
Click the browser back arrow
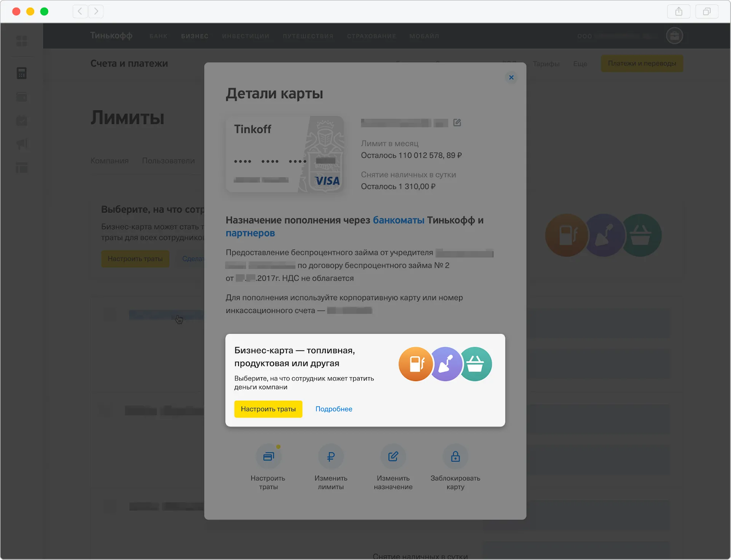pos(80,11)
